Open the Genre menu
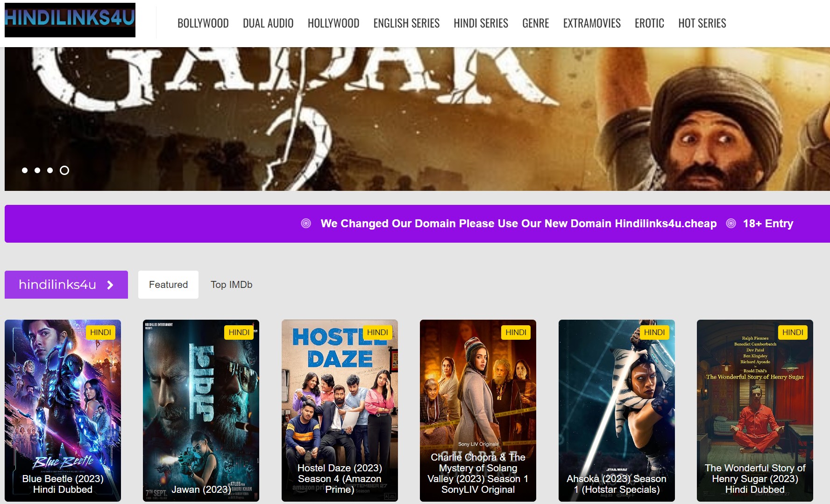This screenshot has width=830, height=504. tap(536, 23)
